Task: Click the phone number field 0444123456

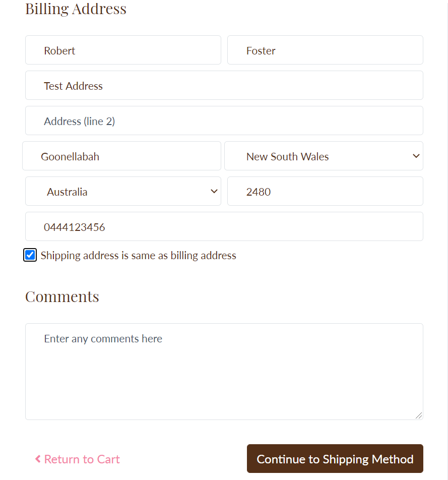Action: 224,227
